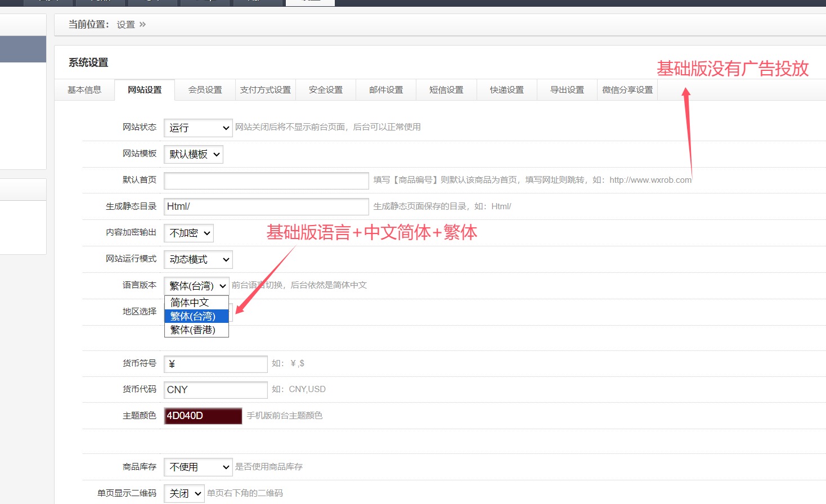Expand the 商品库存 dropdown
Viewport: 826px width, 504px height.
[x=198, y=467]
